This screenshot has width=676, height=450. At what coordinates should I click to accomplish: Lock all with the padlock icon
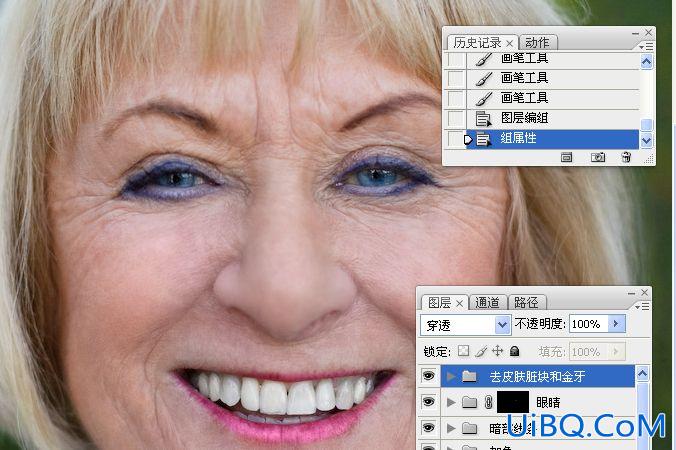[514, 351]
